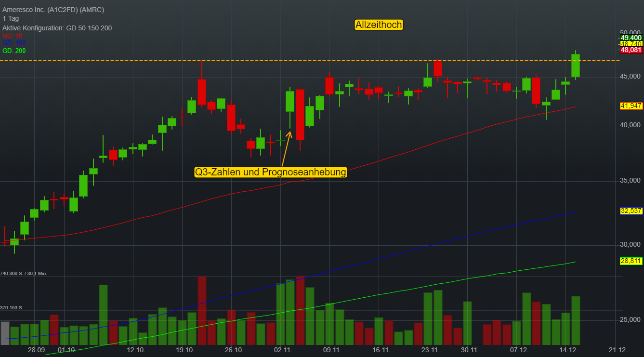Click the grey first volume bar
The width and height of the screenshot is (644, 357).
coord(5,333)
